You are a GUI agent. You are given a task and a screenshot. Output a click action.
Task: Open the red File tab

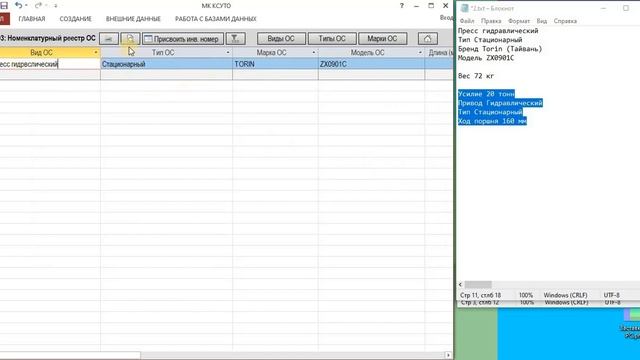coord(4,19)
